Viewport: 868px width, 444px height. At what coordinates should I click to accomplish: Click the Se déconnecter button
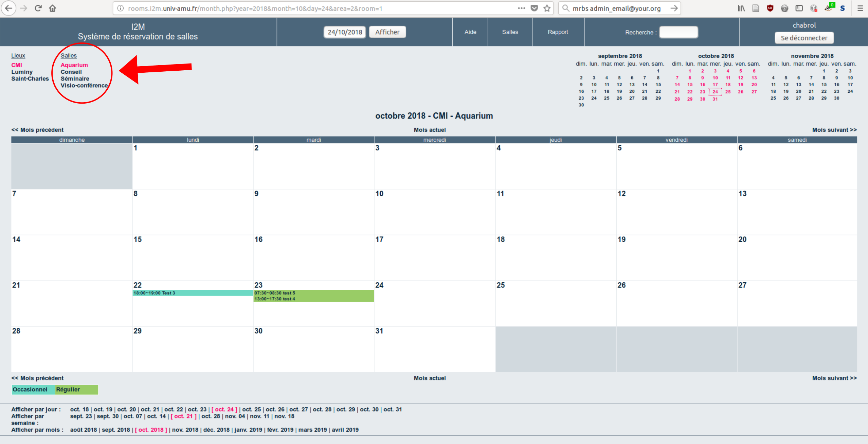tap(804, 38)
